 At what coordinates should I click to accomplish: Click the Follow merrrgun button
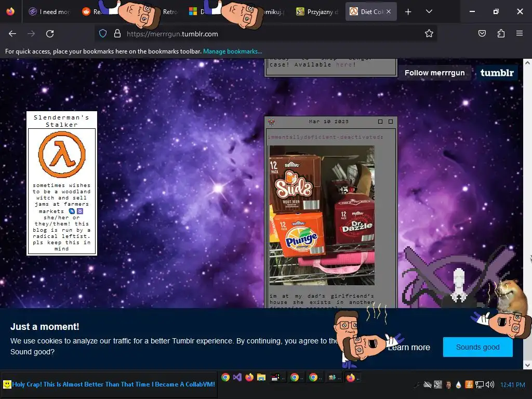(x=435, y=73)
